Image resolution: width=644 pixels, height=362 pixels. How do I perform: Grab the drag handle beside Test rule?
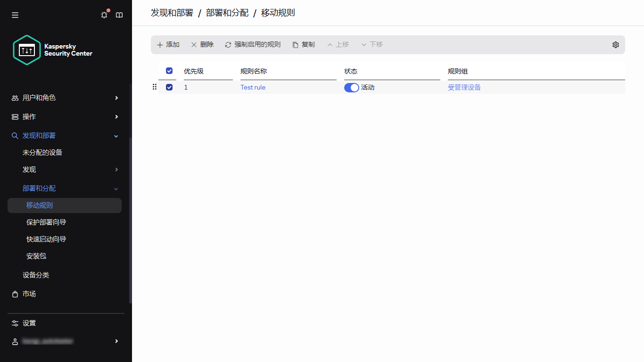click(154, 87)
